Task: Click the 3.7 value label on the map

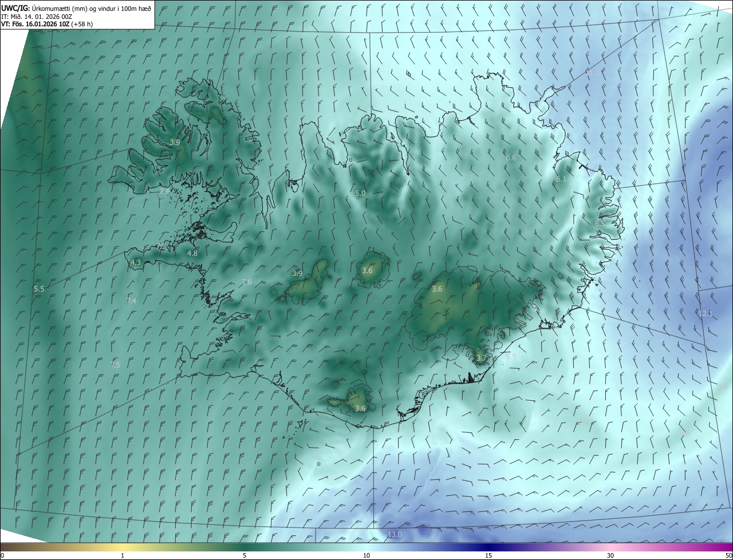Action: (481, 358)
